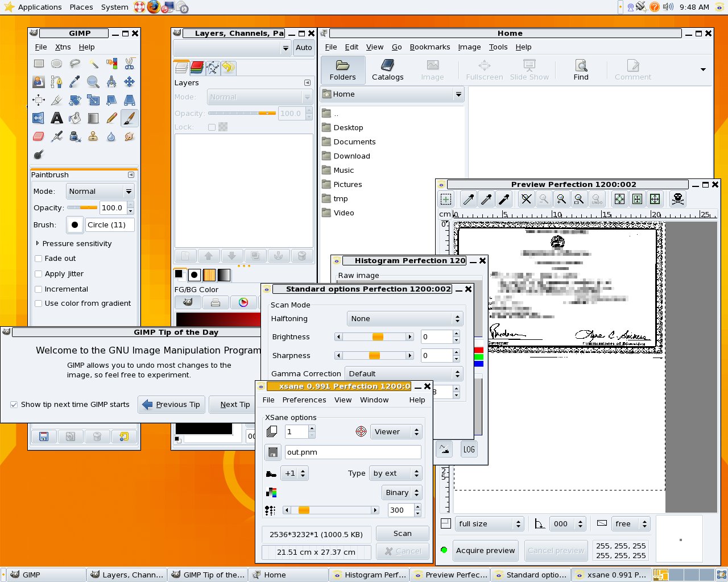Screen dimensions: 728x582
Task: Click the volume speaker icon in system tray
Action: click(x=668, y=7)
